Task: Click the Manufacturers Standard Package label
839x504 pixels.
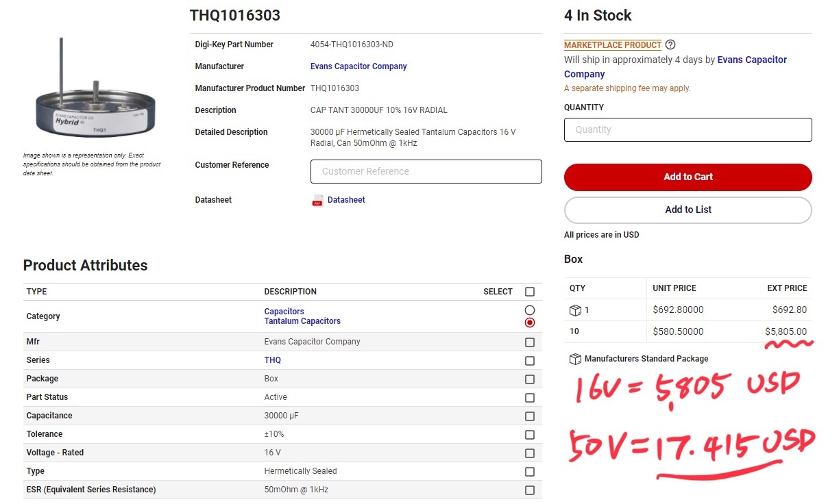Action: (x=646, y=359)
